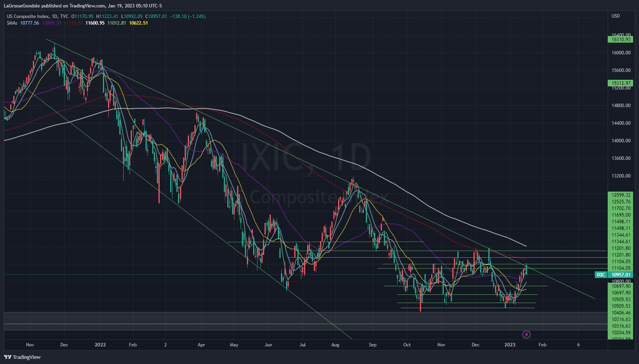Click the close price C10957.01

(156, 16)
